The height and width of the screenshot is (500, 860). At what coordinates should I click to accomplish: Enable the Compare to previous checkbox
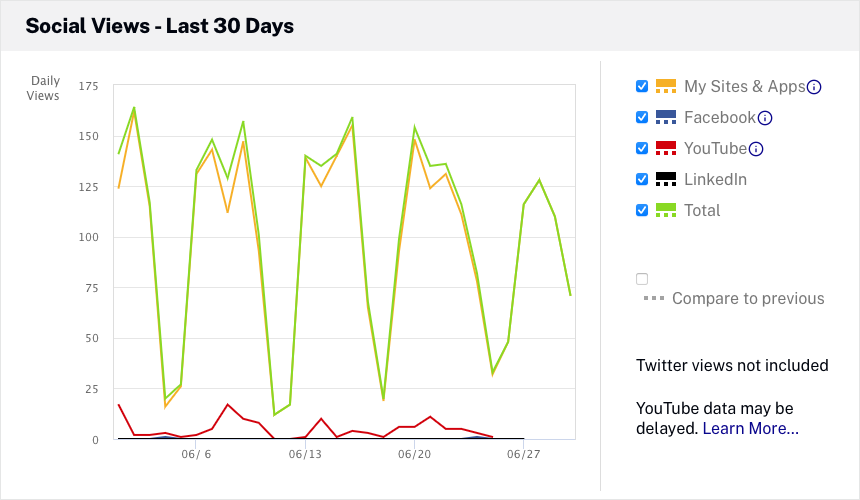coord(642,279)
